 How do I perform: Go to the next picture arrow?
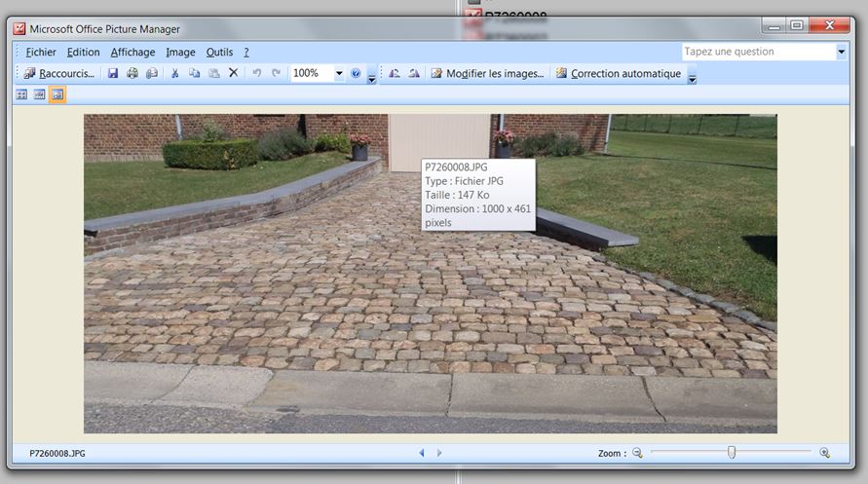tap(439, 453)
